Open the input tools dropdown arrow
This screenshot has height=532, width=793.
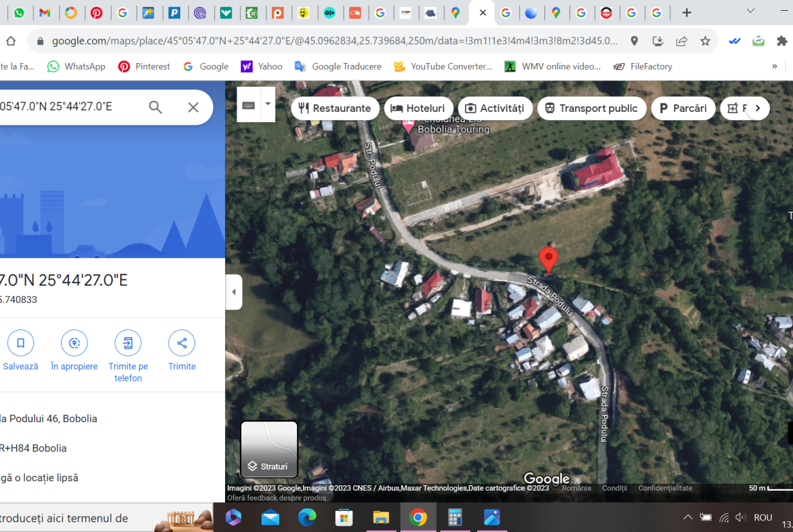coord(268,104)
